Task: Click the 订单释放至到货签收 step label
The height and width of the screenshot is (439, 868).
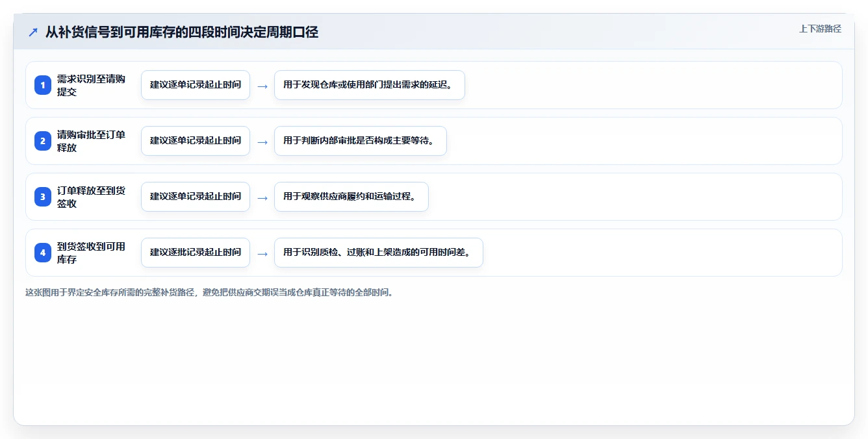Action: (91, 197)
